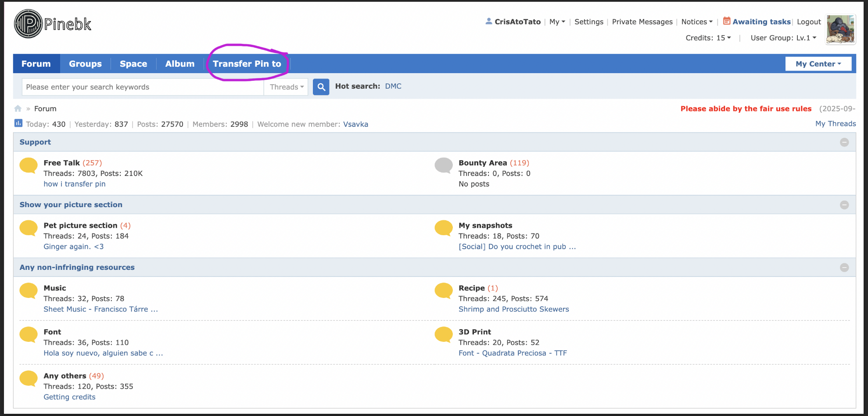Open the My dropdown menu
Viewport: 868px width, 416px height.
[557, 22]
